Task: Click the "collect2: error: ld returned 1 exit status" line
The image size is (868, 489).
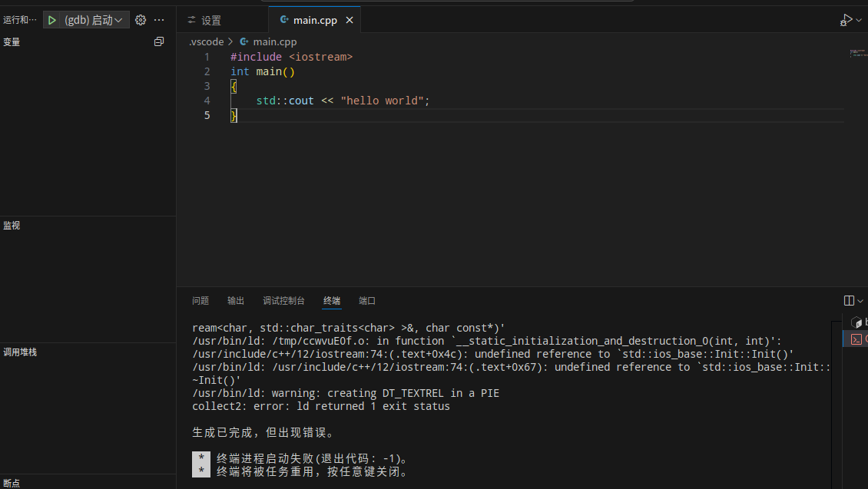Action: point(321,406)
